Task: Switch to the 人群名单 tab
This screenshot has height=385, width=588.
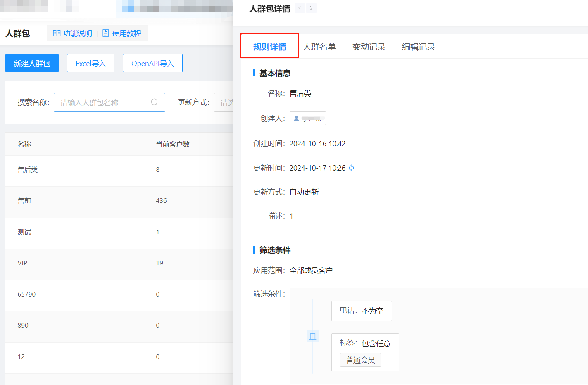Action: tap(319, 47)
